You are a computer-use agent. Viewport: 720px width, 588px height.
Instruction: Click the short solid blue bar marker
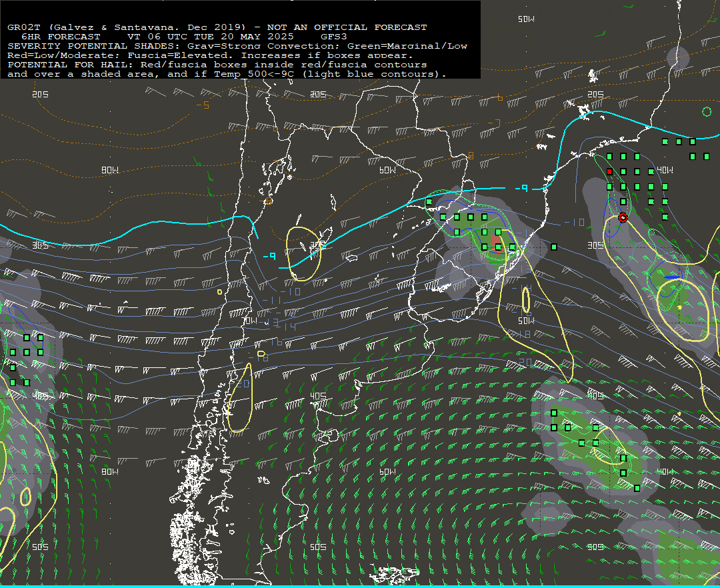pyautogui.click(x=671, y=277)
